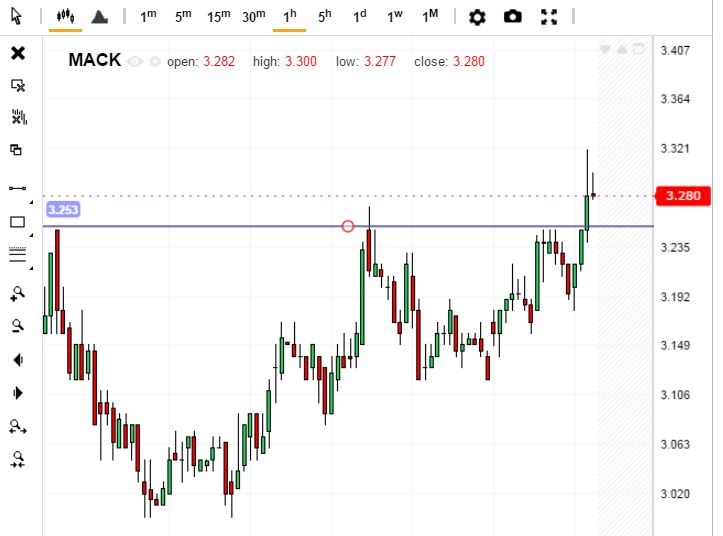Open chart settings with the gear icon
Image resolution: width=723 pixels, height=536 pixels.
(477, 17)
